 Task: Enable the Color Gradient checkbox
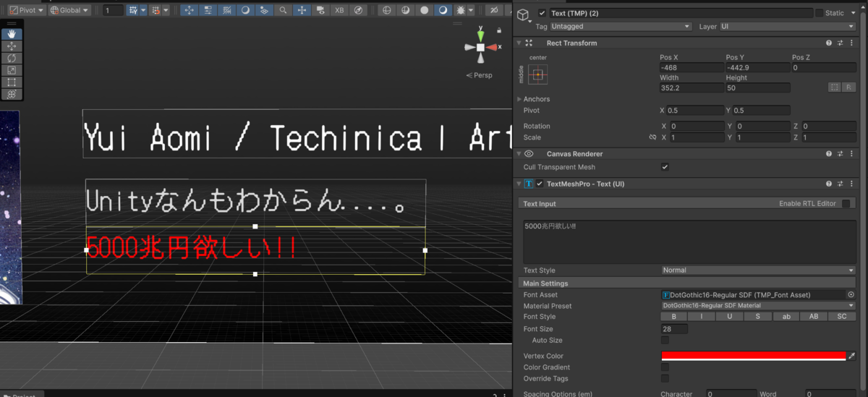665,367
